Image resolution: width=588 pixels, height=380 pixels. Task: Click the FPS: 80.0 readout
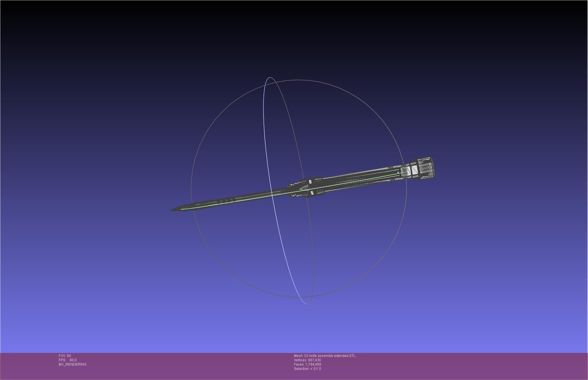pyautogui.click(x=68, y=360)
